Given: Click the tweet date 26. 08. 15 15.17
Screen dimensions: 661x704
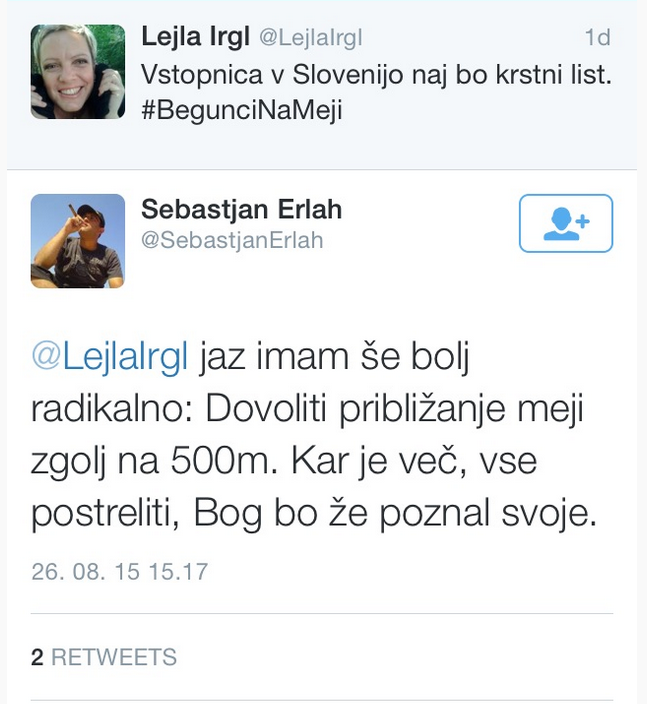Looking at the screenshot, I should click(x=119, y=572).
